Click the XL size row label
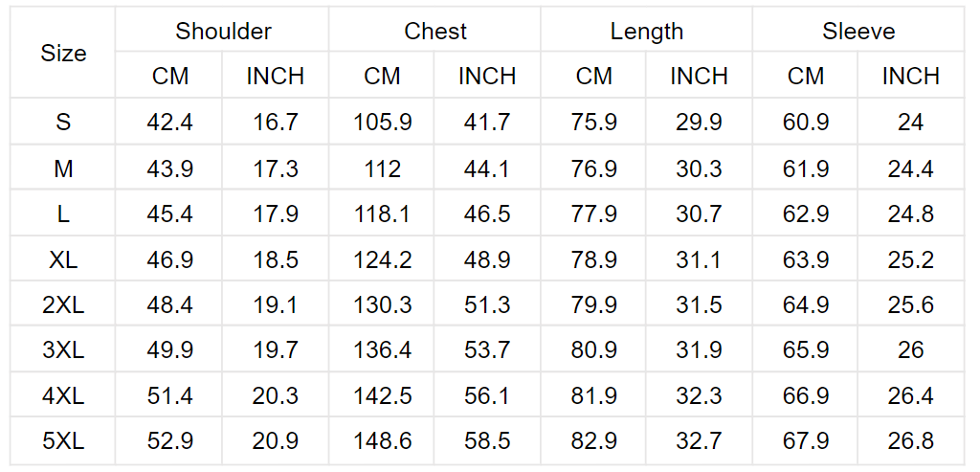Screen dimensions: 980x472 pos(63,258)
